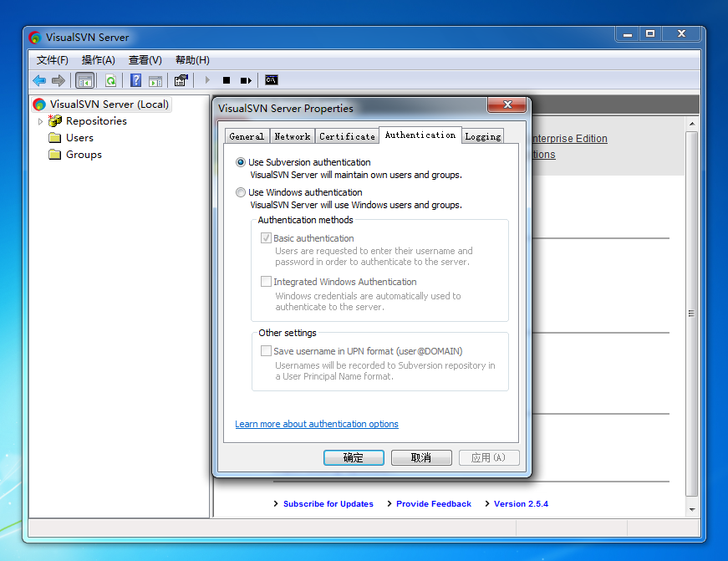Select the Repositories tree item label
This screenshot has width=728, height=561.
tap(97, 121)
